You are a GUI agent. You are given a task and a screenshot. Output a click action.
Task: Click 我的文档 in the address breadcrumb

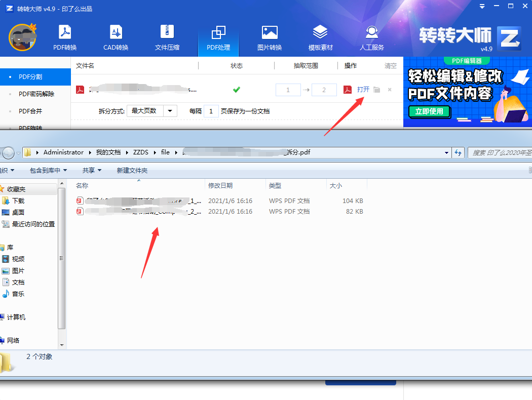coord(108,152)
